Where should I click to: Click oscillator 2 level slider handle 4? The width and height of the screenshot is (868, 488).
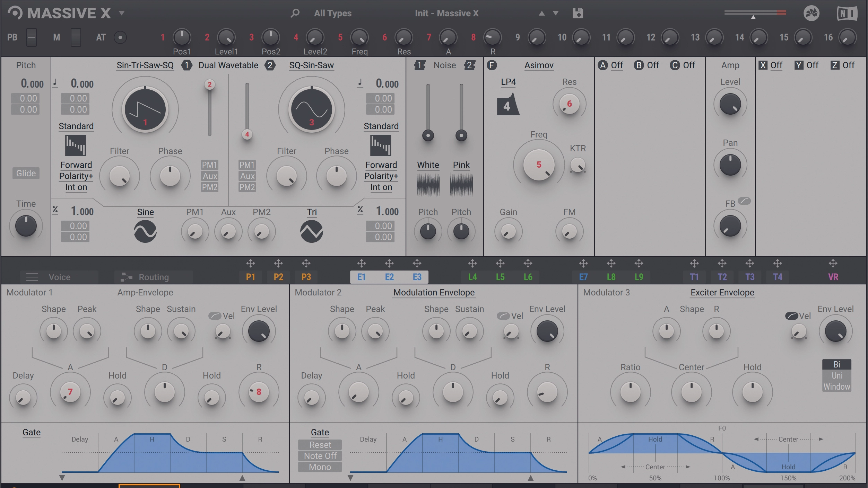click(x=247, y=134)
